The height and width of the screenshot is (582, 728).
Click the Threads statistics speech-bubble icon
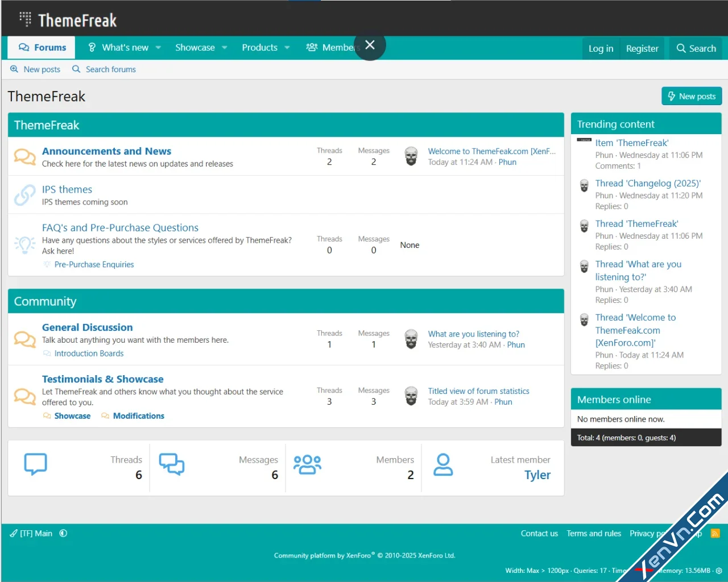coord(35,464)
